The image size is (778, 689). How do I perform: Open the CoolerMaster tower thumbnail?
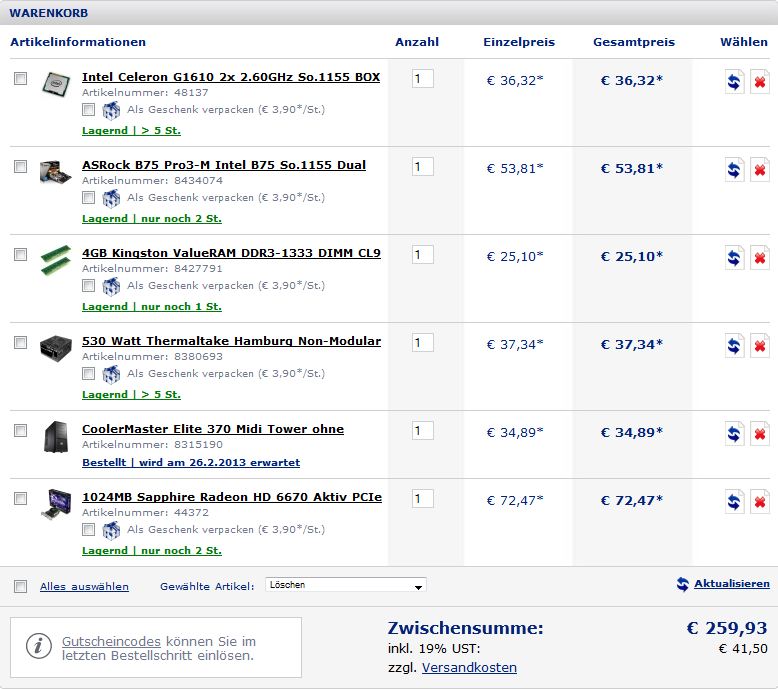coord(56,437)
